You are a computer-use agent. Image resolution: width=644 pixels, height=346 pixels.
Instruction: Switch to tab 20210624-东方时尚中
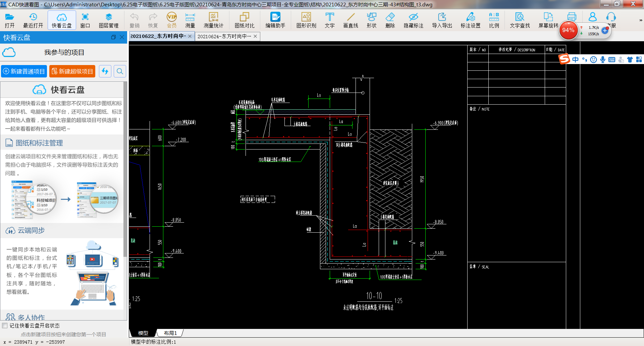(224, 36)
